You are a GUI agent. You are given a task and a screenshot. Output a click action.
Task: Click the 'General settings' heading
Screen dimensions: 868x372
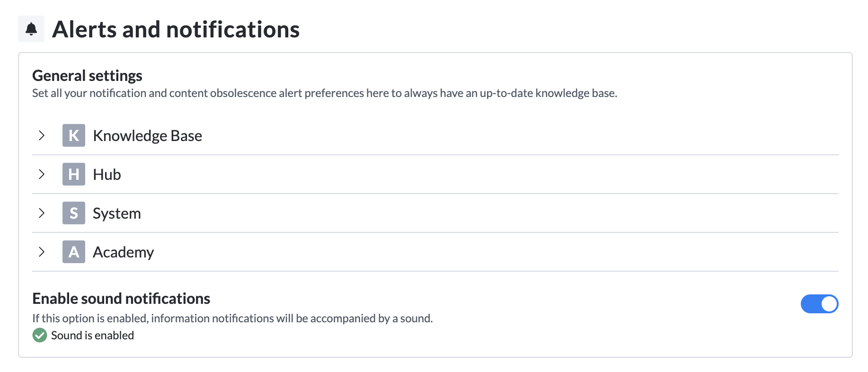point(87,76)
